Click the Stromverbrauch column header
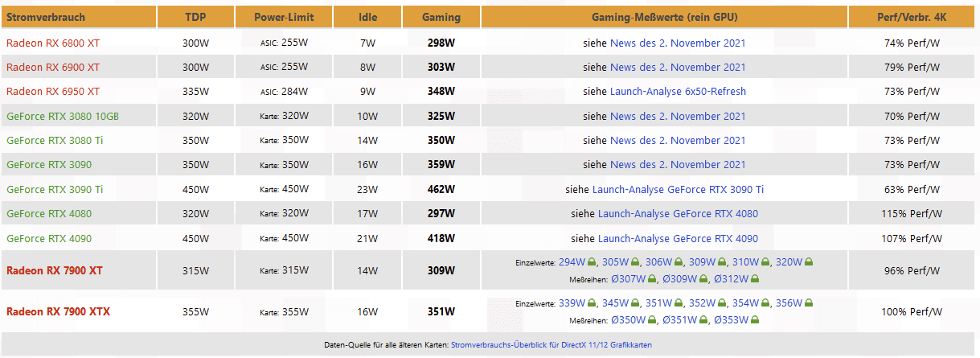The width and height of the screenshot is (980, 358). click(78, 16)
